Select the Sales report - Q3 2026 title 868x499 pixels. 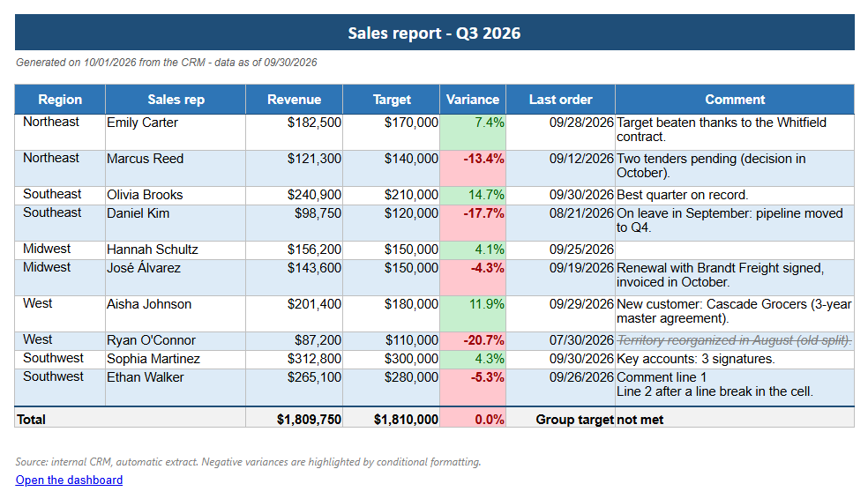[434, 34]
